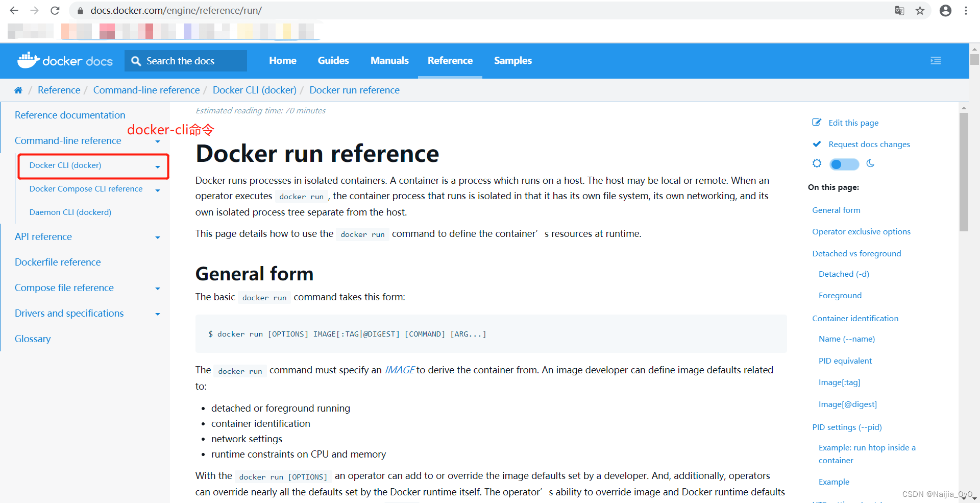Click the outer scrollbar down arrow
Image resolution: width=980 pixels, height=503 pixels.
tap(974, 498)
